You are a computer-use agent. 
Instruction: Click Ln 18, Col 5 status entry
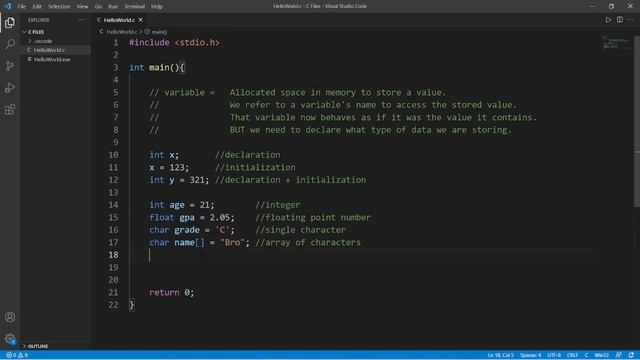point(500,355)
